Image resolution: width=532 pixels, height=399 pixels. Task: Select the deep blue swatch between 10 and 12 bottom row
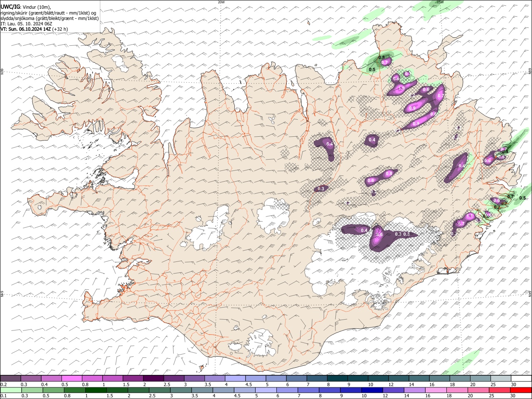click(372, 390)
